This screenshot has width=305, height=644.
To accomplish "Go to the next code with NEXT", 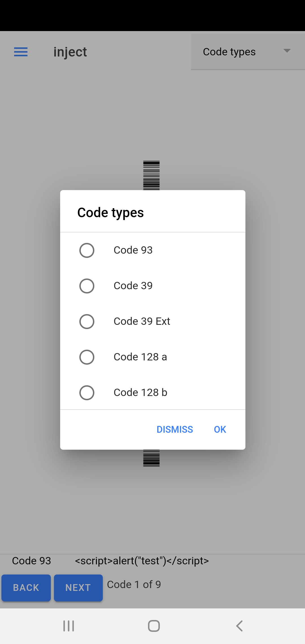I will pos(78,588).
